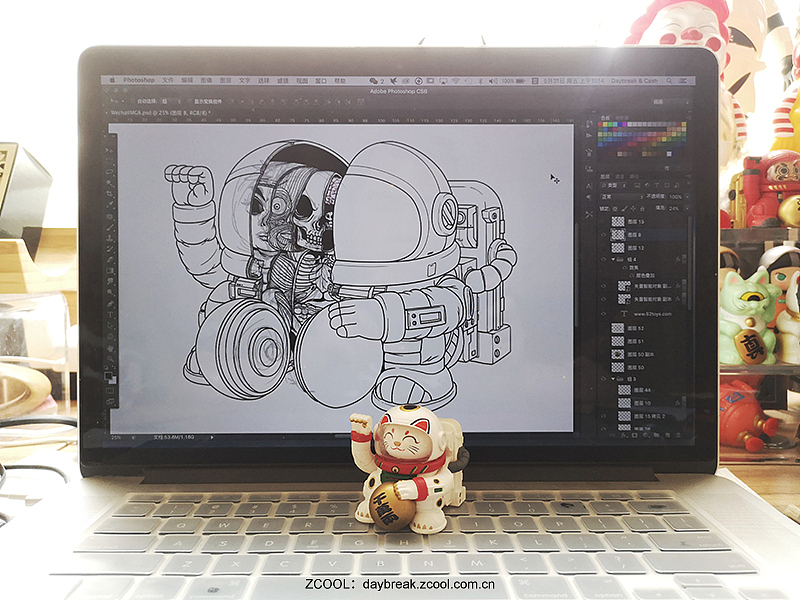Toggle 显示变换控件 (Show Transform Controls) checkbox

(x=189, y=102)
